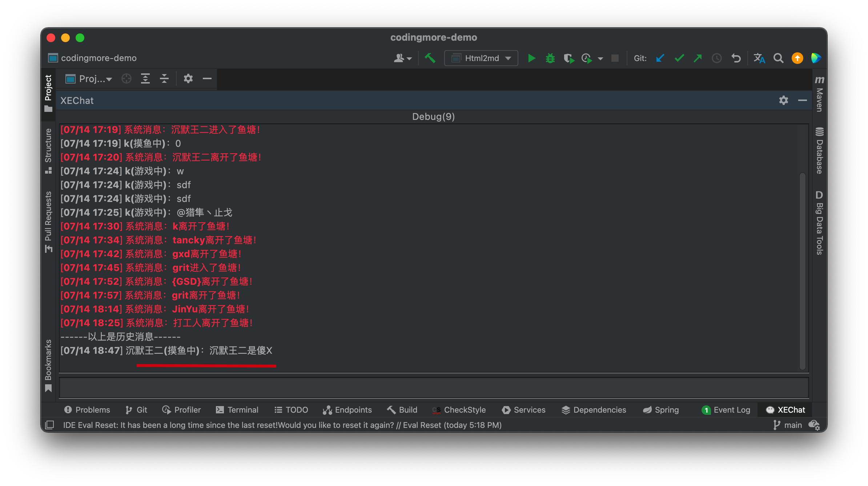Run the Html2md configuration
This screenshot has width=868, height=486.
point(531,58)
